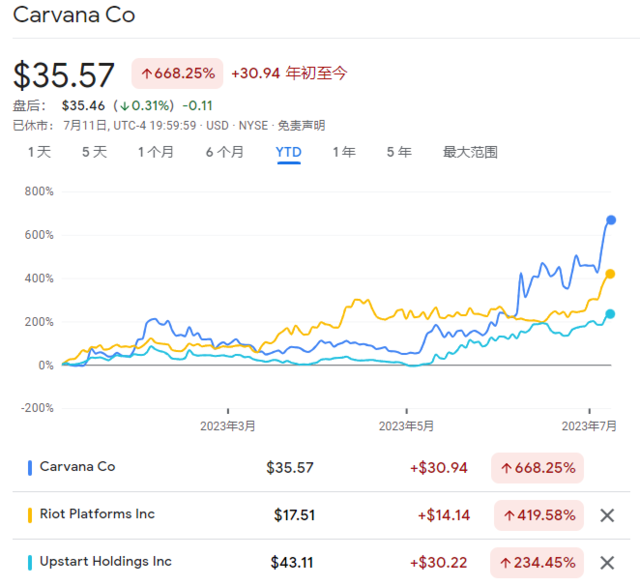Select the 5天 time range tab
Screen dimensions: 640x586
(x=94, y=152)
